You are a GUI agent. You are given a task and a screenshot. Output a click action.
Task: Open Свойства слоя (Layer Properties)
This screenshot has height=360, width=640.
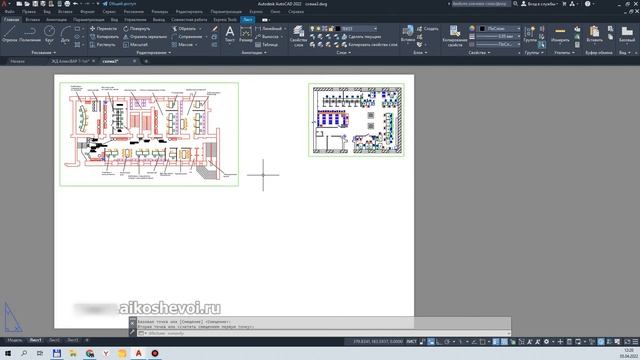click(298, 36)
